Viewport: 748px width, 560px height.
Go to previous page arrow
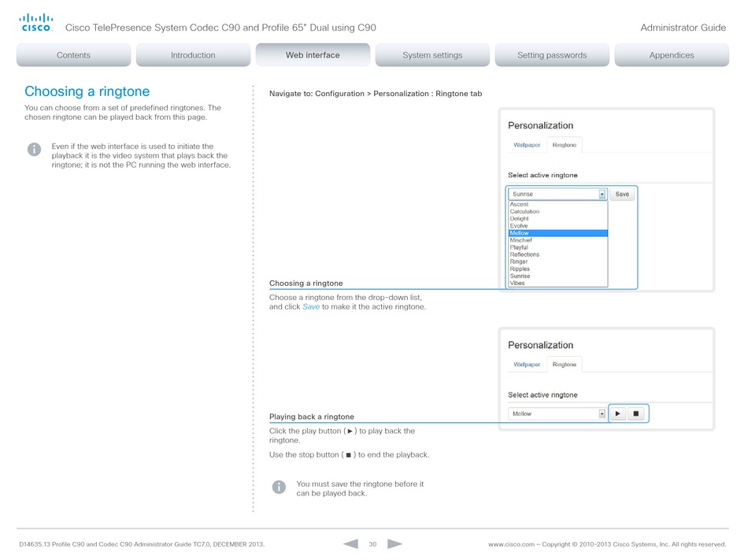(350, 543)
